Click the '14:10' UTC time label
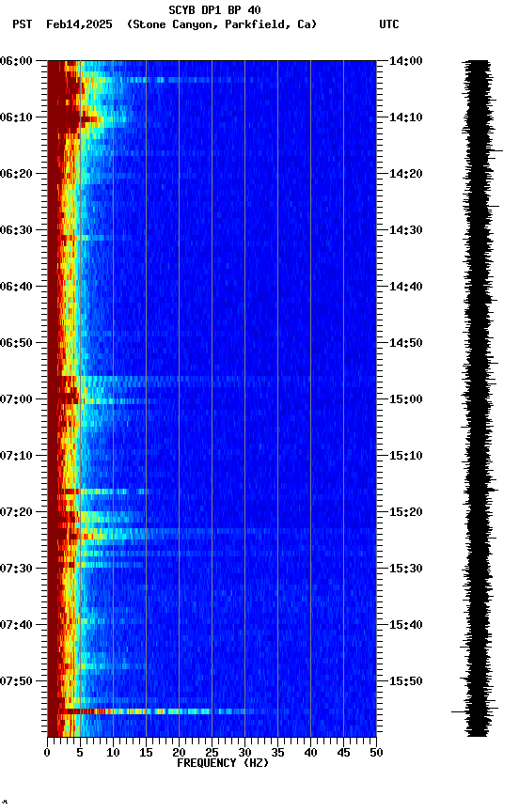 406,117
